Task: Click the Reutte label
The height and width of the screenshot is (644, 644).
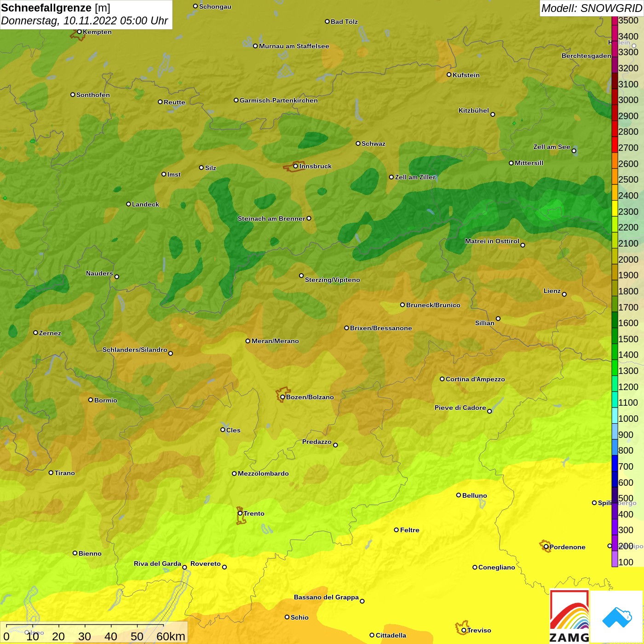Action: [x=174, y=102]
